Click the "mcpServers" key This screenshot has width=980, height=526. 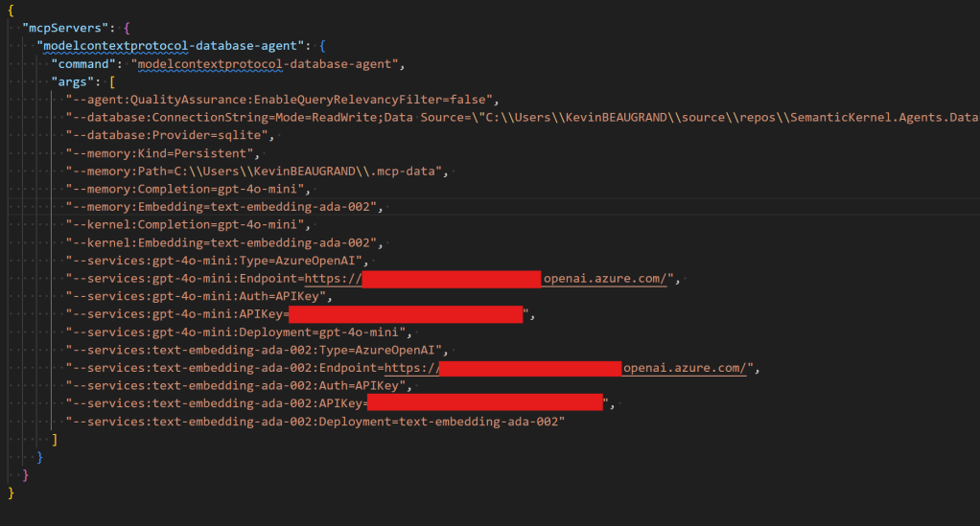[65, 27]
